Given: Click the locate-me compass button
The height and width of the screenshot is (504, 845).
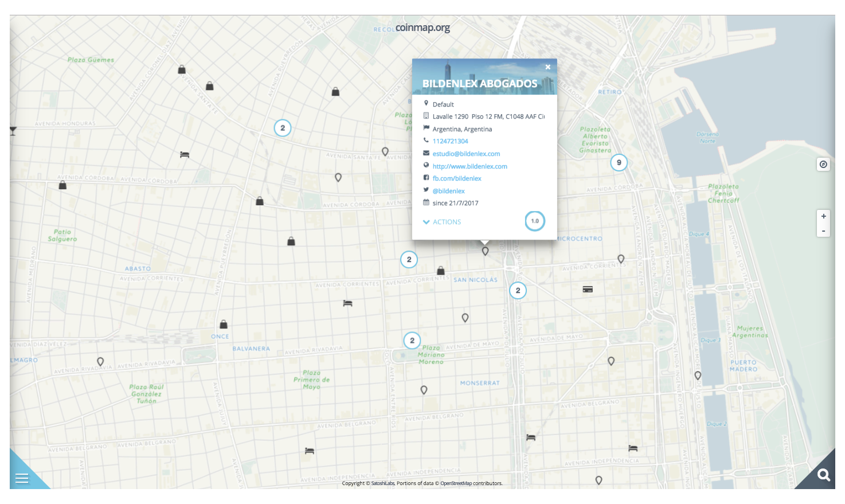Looking at the screenshot, I should tap(823, 165).
